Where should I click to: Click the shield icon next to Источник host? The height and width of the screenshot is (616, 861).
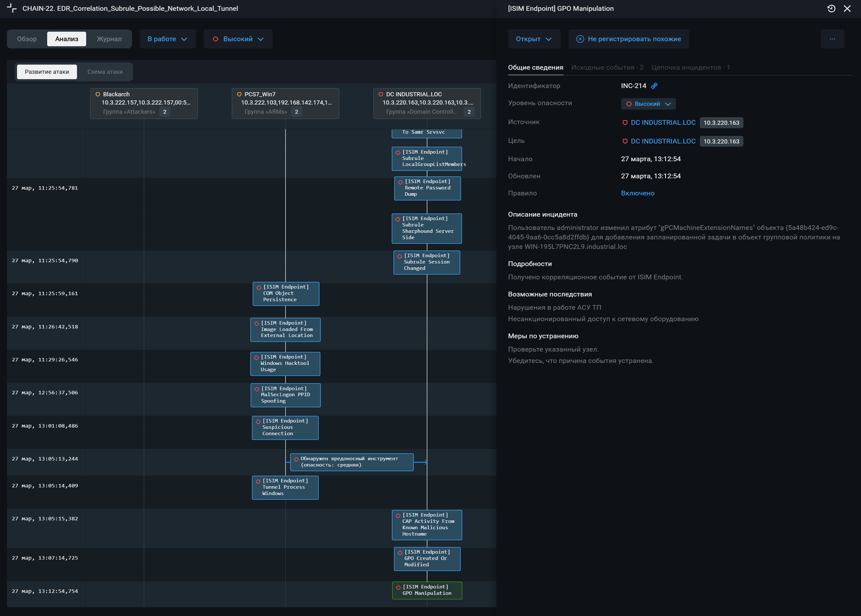[x=625, y=122]
